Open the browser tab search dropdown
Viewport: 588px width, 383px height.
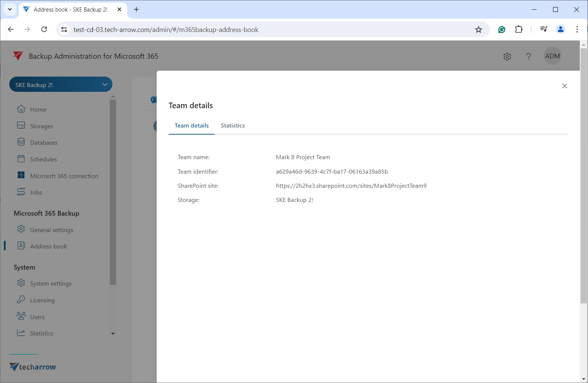(10, 9)
